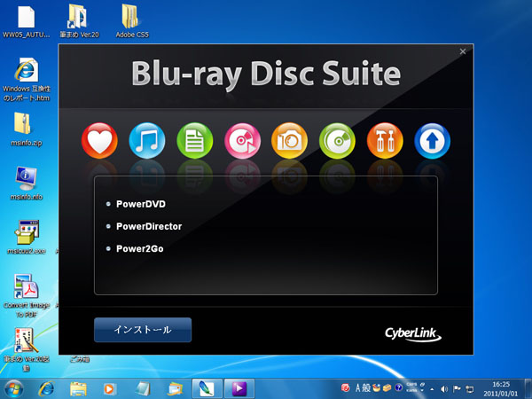Open Action Center flag icon
Viewport: 532px width, 399px height.
[x=457, y=389]
